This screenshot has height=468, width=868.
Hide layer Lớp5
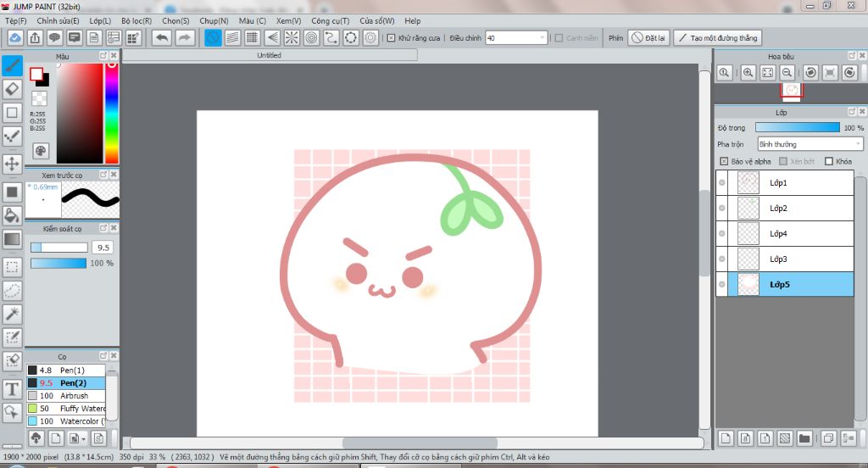coord(722,285)
